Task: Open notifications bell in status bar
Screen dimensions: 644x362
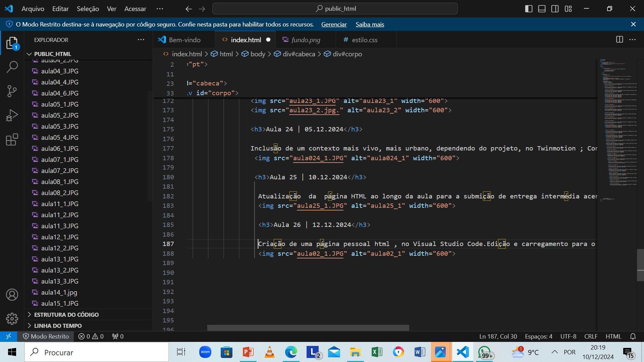Action: point(633,336)
